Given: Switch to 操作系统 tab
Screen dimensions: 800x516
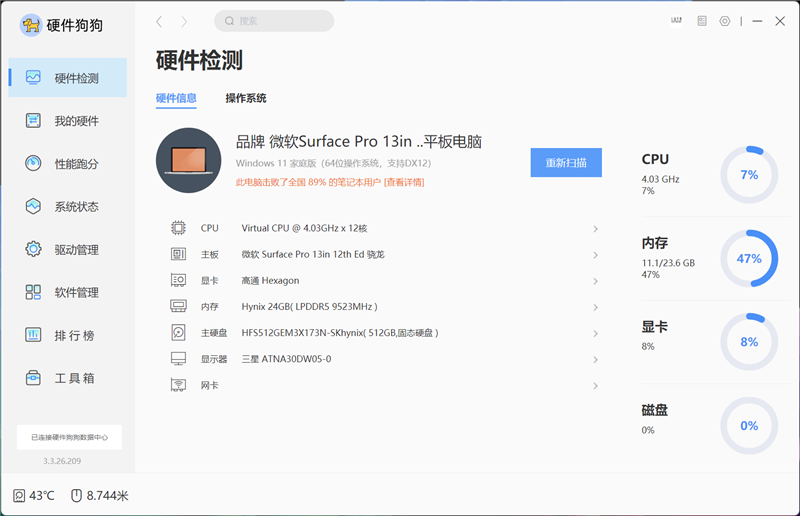Looking at the screenshot, I should 246,98.
